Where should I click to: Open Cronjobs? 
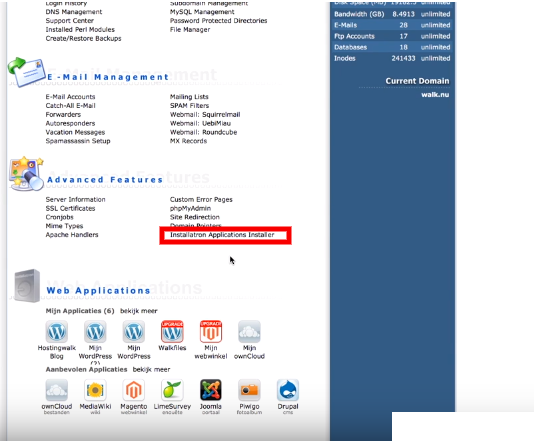[x=59, y=217]
